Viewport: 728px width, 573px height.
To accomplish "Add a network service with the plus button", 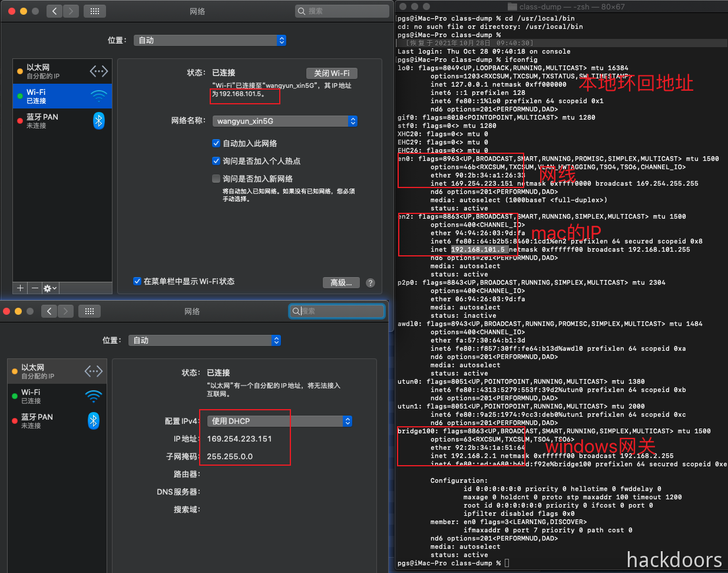I will point(21,288).
